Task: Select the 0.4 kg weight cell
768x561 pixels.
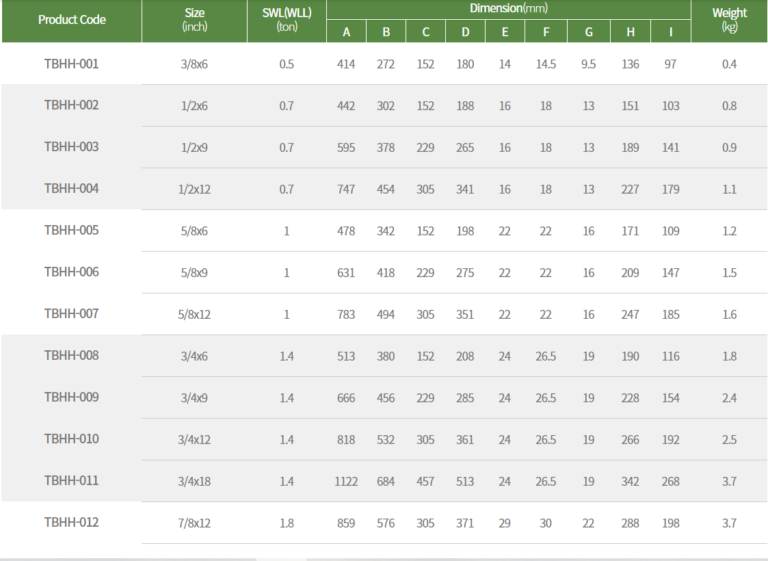Action: tap(729, 64)
